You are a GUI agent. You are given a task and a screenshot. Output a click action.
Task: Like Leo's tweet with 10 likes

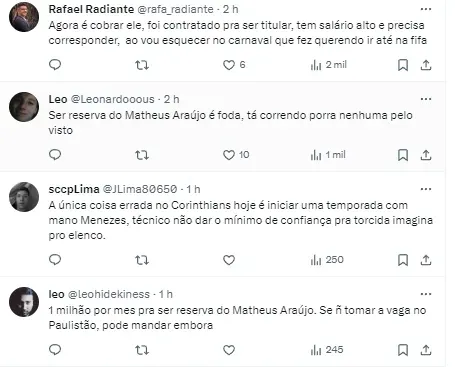click(236, 155)
